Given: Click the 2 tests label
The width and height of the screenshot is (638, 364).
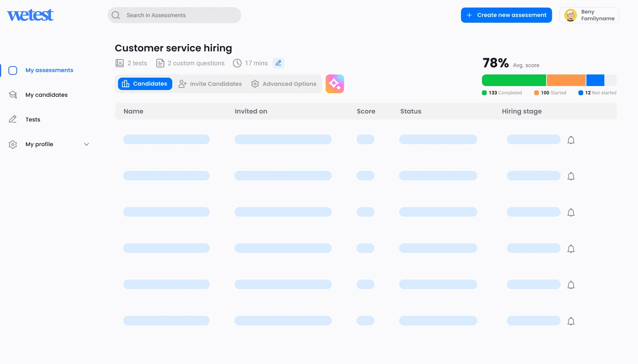Looking at the screenshot, I should (x=137, y=63).
